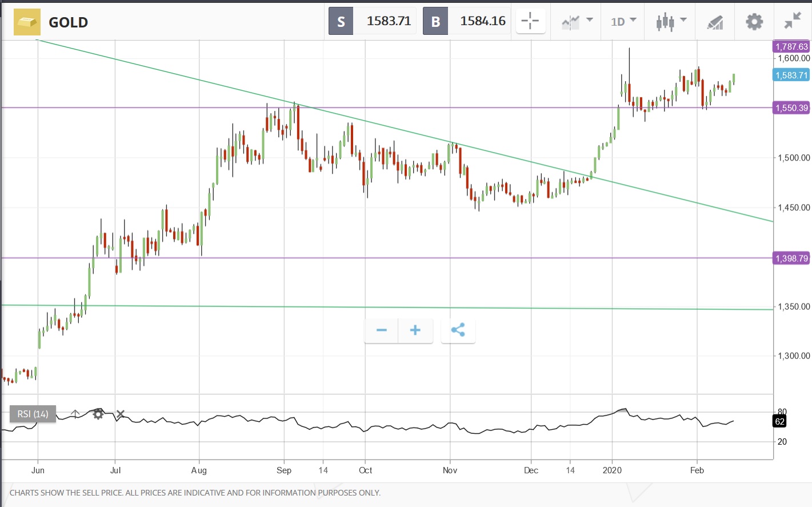Viewport: 812px width, 507px height.
Task: Zoom in using the plus button
Action: 415,330
